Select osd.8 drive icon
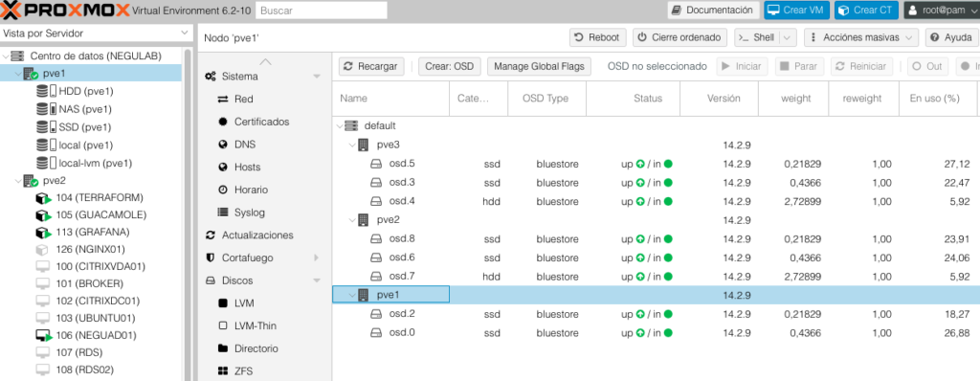The width and height of the screenshot is (980, 381). [x=375, y=238]
